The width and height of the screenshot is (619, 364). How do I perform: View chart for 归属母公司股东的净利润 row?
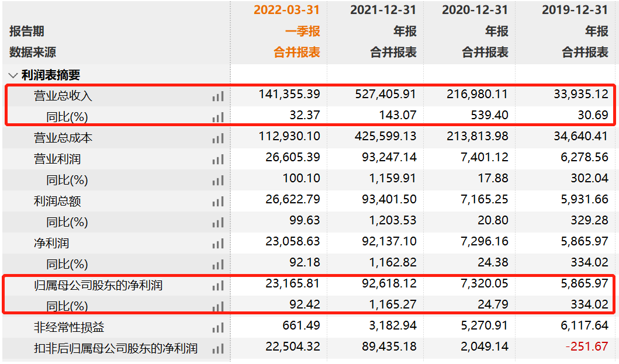[218, 286]
